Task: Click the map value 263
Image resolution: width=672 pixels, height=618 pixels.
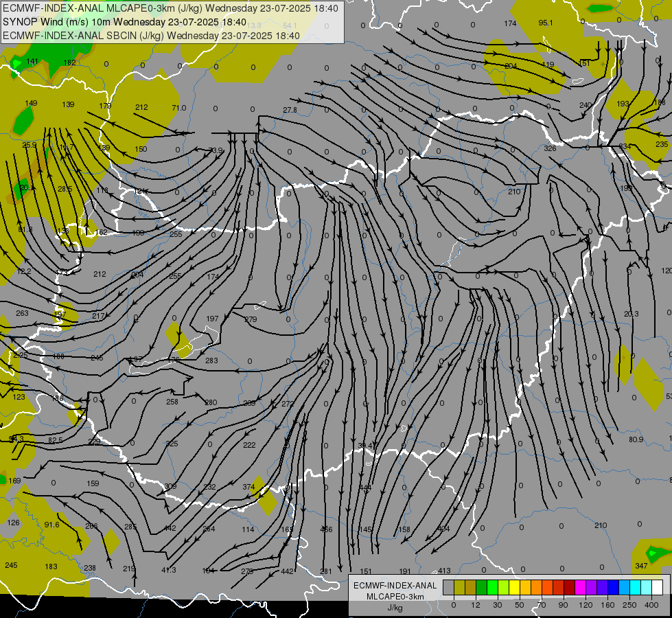Action: coord(22,313)
